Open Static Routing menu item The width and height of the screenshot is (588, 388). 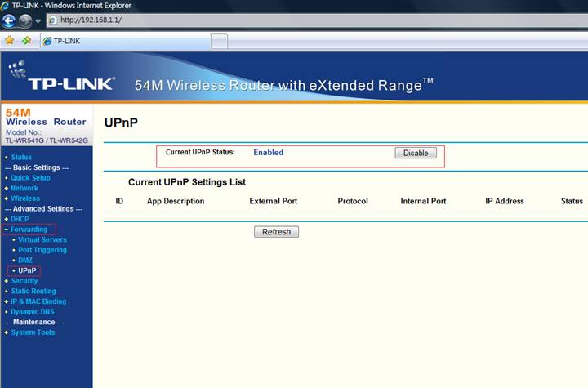[33, 291]
